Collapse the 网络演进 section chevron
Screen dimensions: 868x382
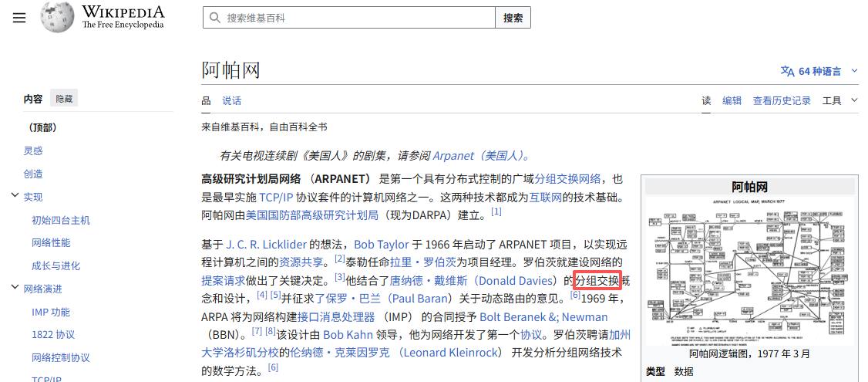click(15, 287)
